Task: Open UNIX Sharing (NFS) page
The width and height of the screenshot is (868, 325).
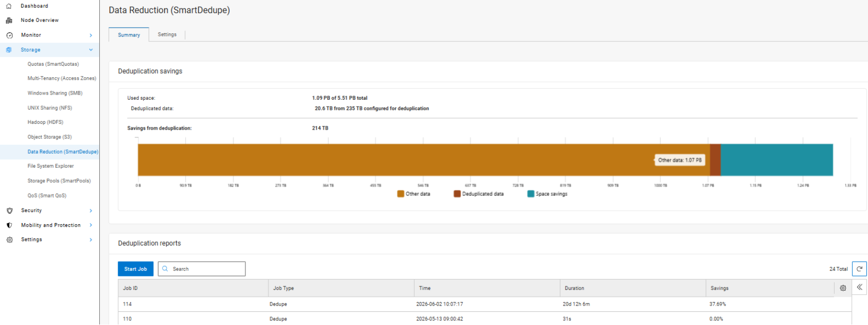Action: click(50, 108)
